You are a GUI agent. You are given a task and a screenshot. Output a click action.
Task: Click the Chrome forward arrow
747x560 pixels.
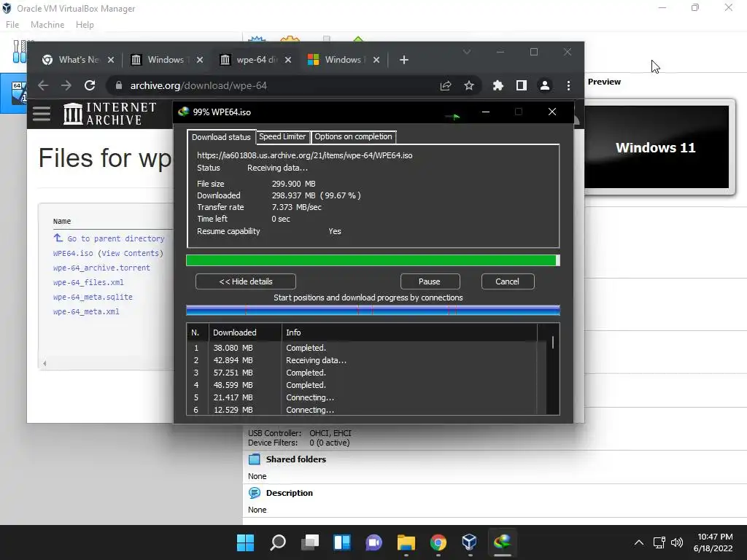(x=66, y=85)
